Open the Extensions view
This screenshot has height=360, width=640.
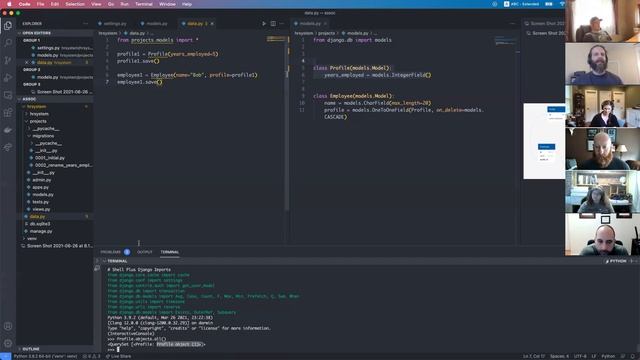(8, 113)
